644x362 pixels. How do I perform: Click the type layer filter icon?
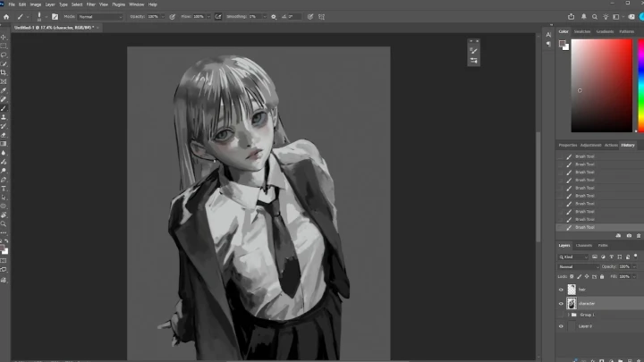click(x=611, y=257)
